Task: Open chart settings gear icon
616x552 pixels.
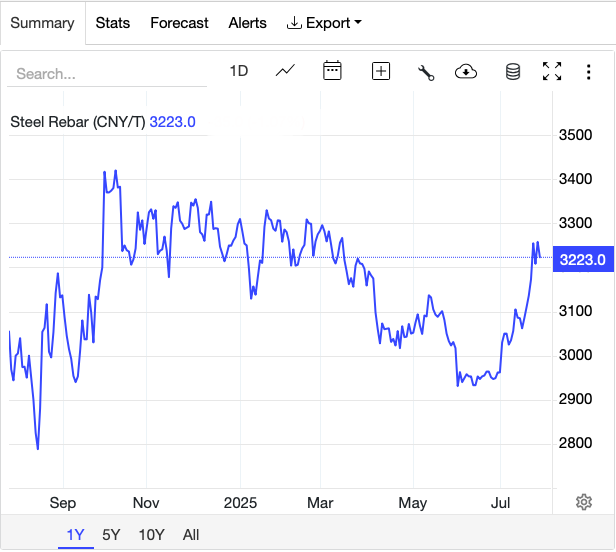Action: point(584,502)
